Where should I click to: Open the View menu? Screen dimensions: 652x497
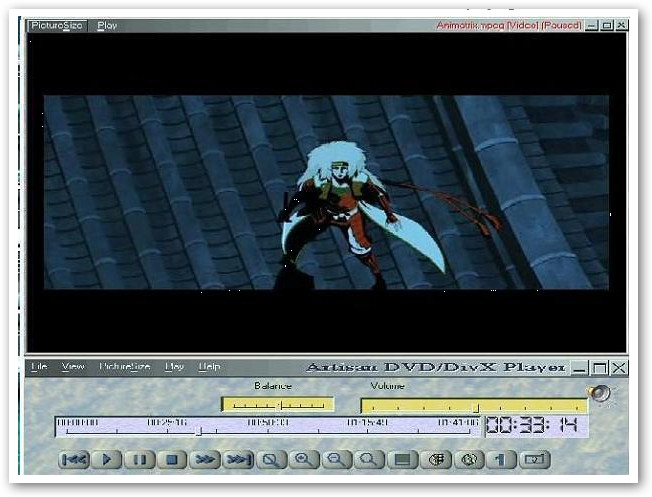[x=73, y=367]
